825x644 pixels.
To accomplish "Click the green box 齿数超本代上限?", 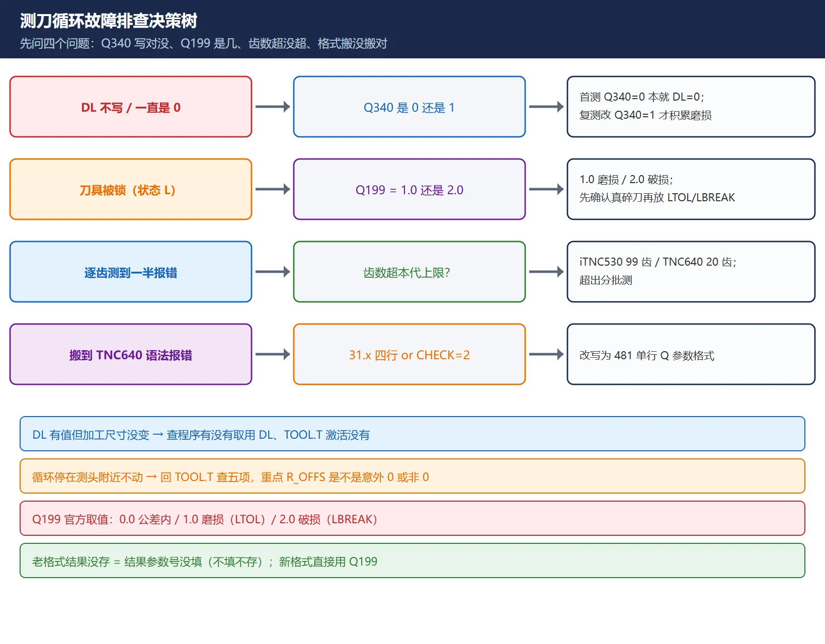I will [x=409, y=272].
